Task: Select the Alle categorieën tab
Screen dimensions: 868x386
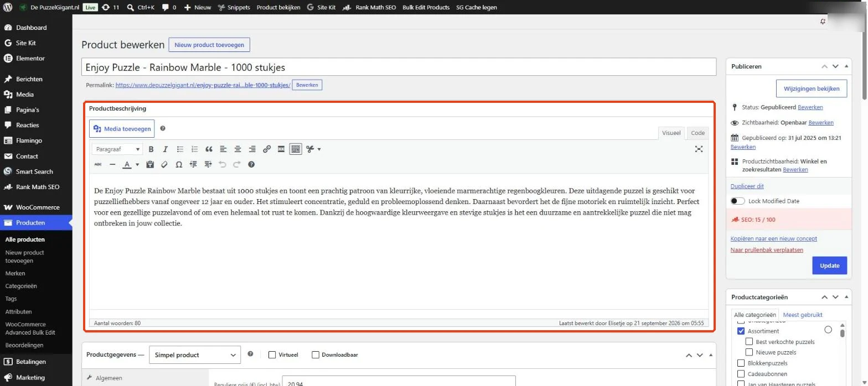Action: [x=755, y=315]
